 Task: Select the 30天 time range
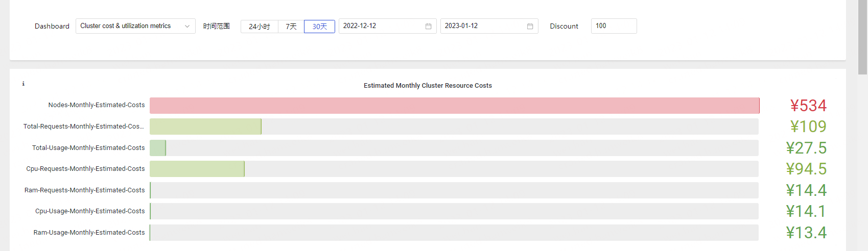click(320, 27)
